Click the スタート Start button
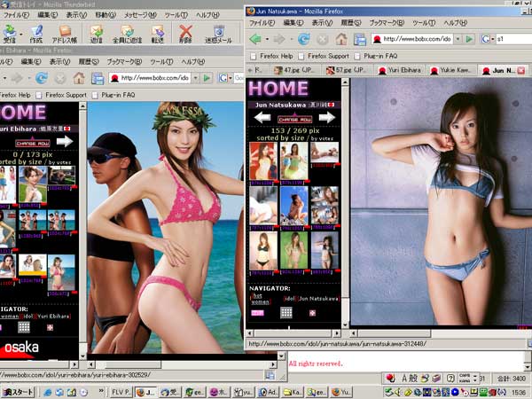 [18, 392]
